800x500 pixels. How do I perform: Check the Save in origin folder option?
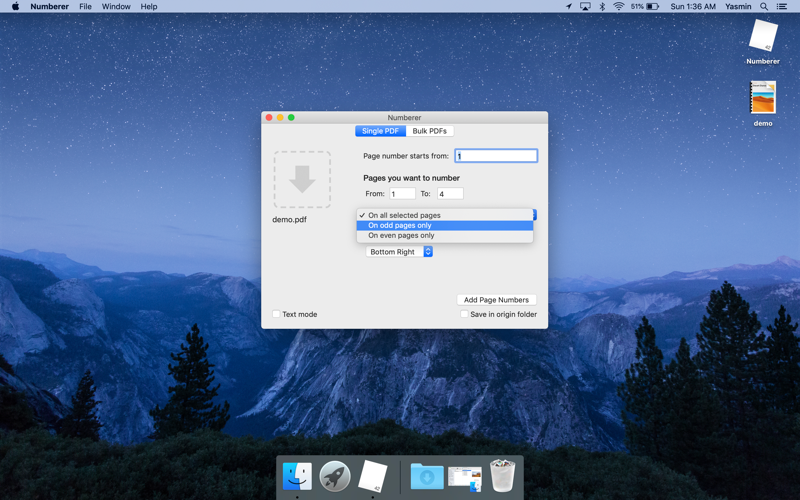[x=464, y=314]
